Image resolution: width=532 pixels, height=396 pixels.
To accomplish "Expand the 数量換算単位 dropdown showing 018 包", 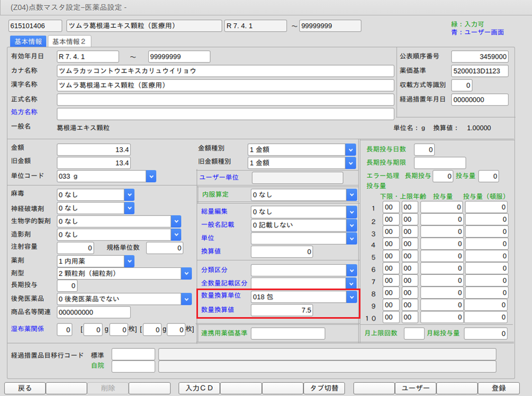I will pyautogui.click(x=351, y=297).
